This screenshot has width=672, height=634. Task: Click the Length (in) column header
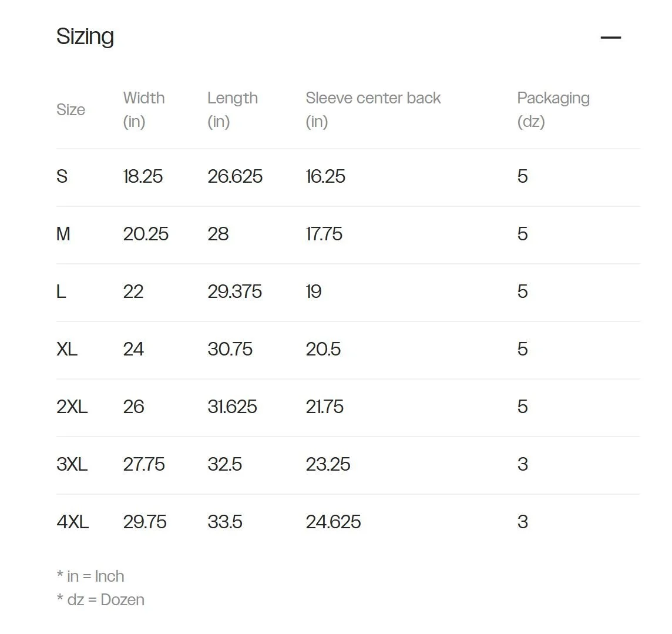coord(232,110)
